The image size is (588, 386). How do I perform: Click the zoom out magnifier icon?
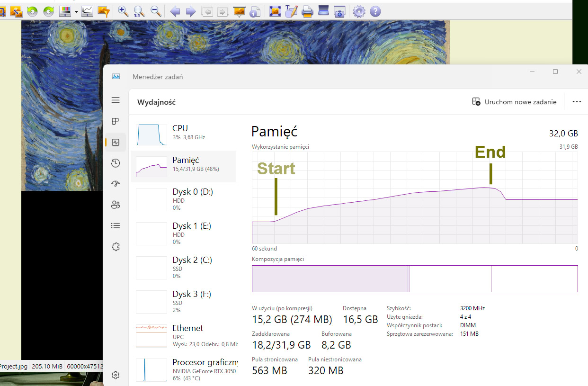point(156,11)
